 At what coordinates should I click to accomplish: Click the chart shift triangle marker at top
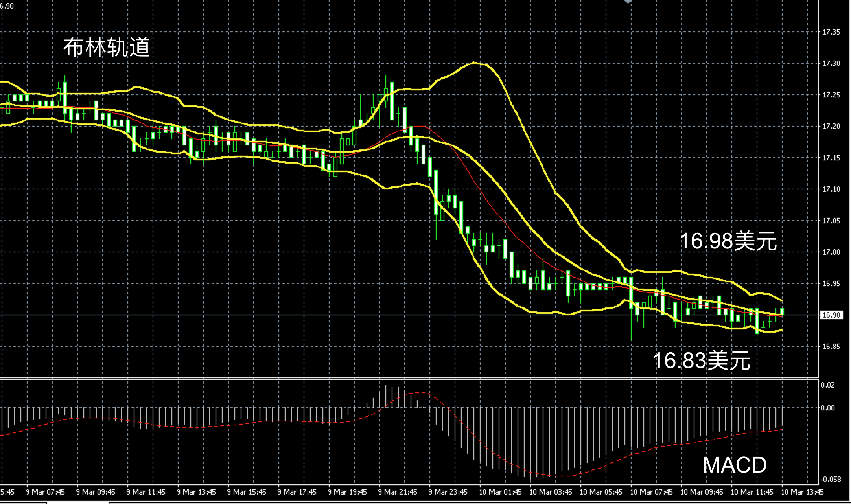pyautogui.click(x=628, y=2)
